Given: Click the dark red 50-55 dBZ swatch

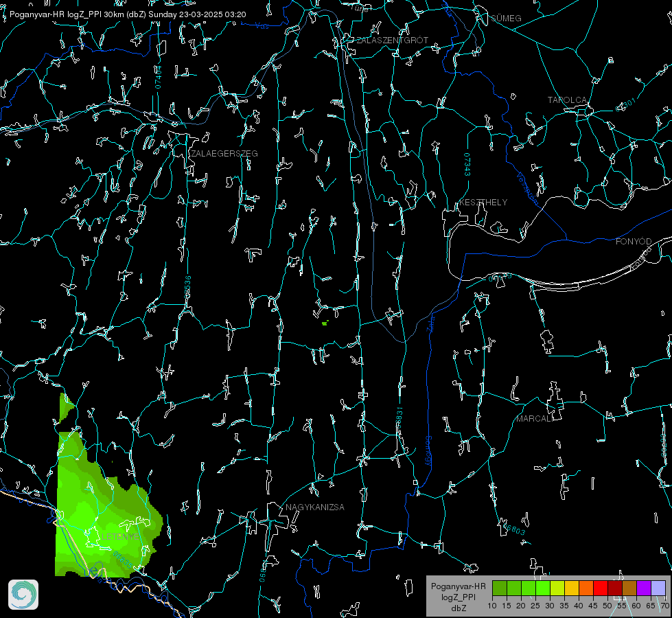Looking at the screenshot, I should point(615,588).
